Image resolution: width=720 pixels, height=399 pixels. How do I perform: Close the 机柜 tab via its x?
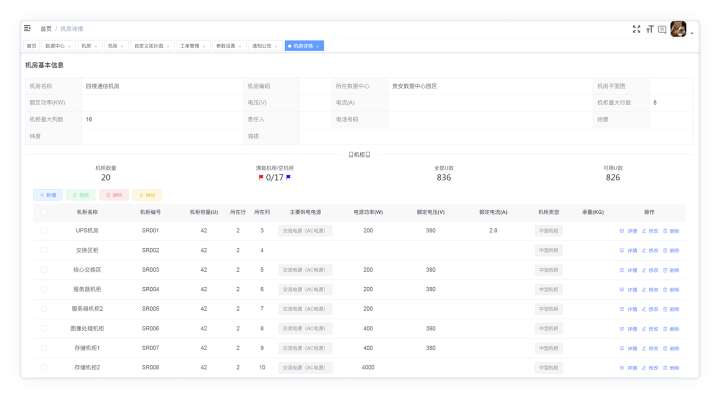click(x=122, y=46)
